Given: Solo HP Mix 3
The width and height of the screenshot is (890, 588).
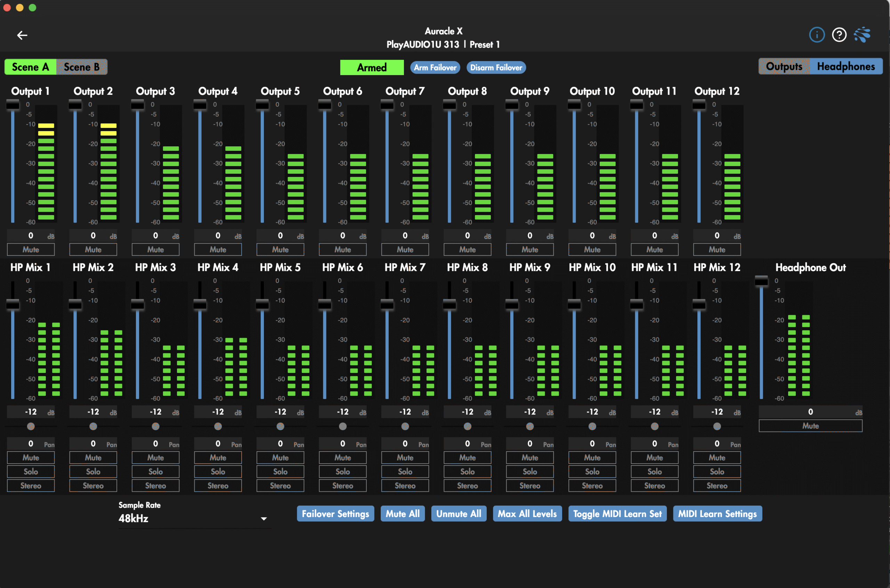Looking at the screenshot, I should pos(155,472).
